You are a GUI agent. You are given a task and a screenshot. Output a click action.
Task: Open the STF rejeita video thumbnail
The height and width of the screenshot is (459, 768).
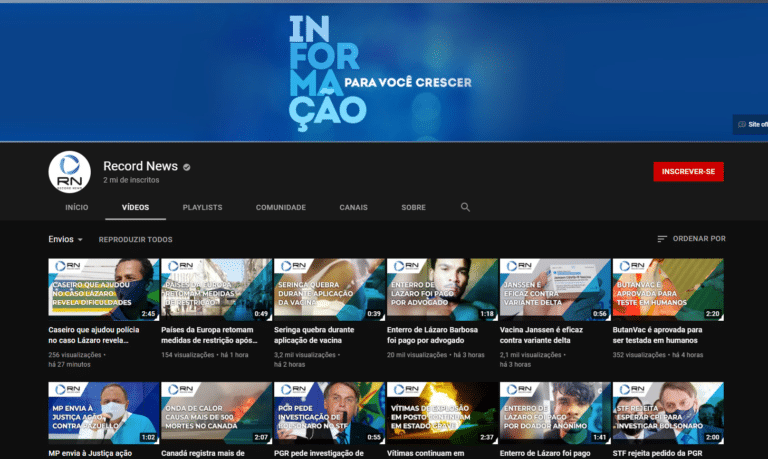pos(668,412)
